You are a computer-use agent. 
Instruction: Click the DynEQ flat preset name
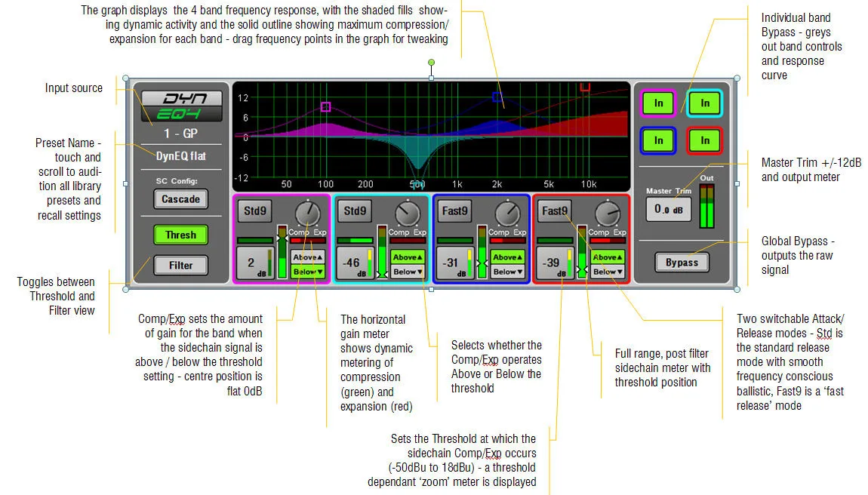[180, 156]
